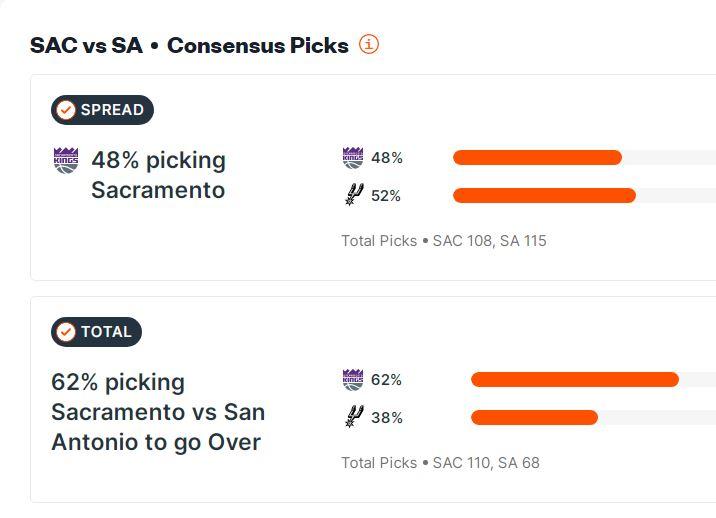The width and height of the screenshot is (716, 518).
Task: Click the TOTAL badge label text
Action: click(x=106, y=332)
